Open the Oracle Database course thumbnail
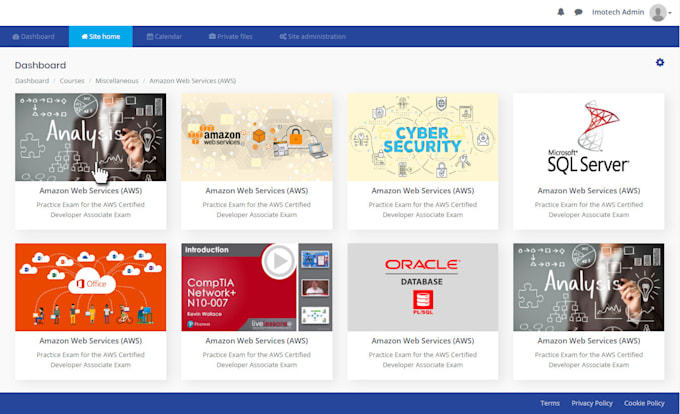The height and width of the screenshot is (414, 680). click(x=423, y=287)
